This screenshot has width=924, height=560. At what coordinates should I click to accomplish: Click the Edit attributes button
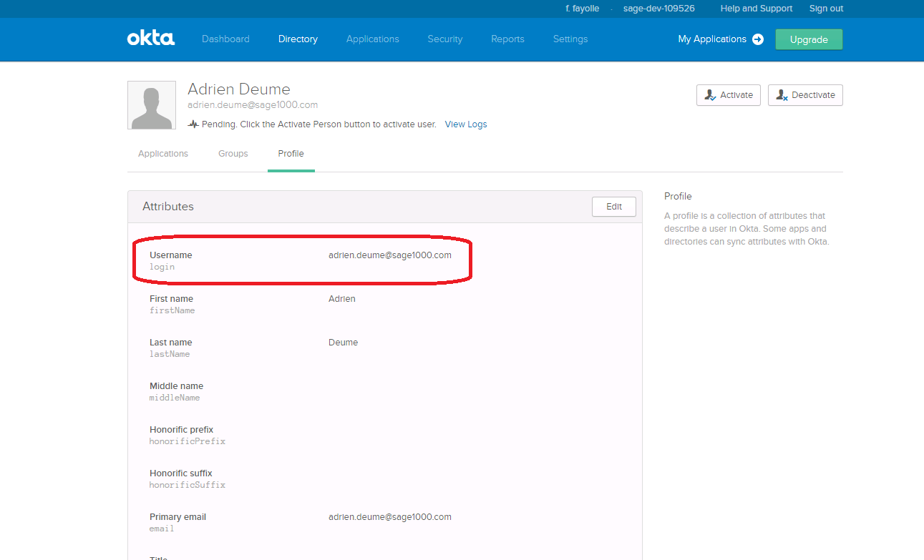[614, 207]
